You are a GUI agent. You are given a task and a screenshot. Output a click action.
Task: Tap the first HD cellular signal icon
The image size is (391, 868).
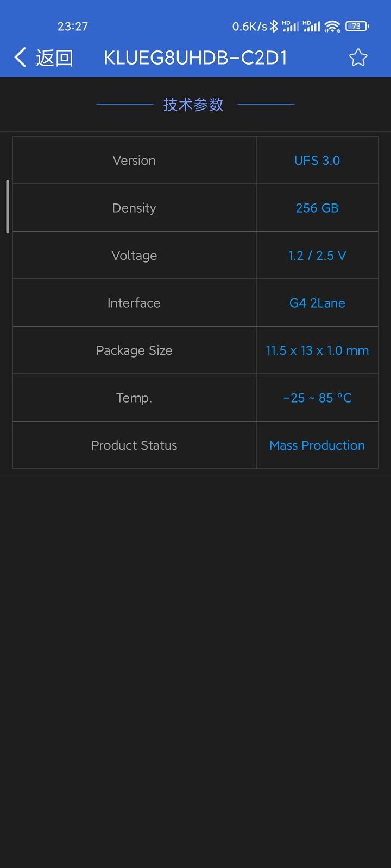pos(291,26)
